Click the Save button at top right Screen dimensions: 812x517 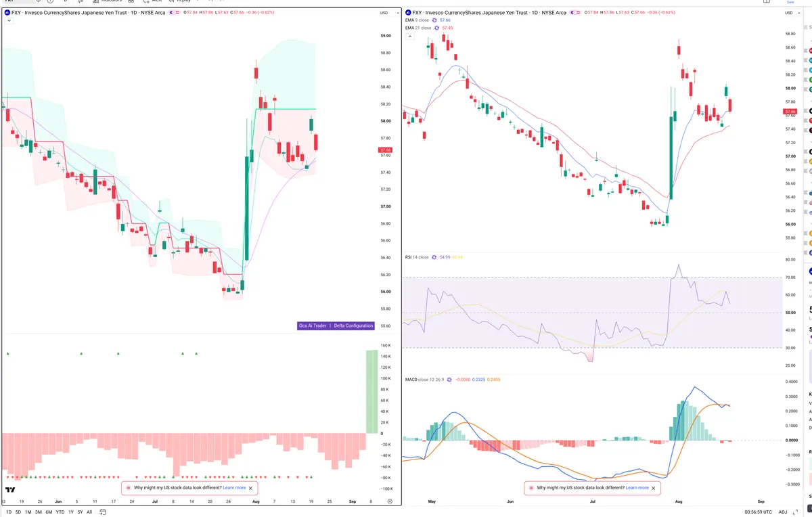coord(790,2)
